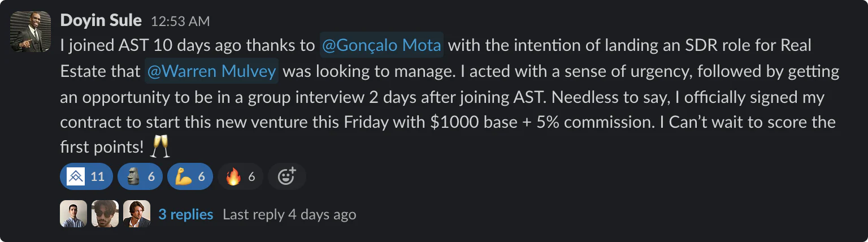Click the "Last reply 4 days ago" text
The width and height of the screenshot is (868, 242).
pyautogui.click(x=289, y=214)
